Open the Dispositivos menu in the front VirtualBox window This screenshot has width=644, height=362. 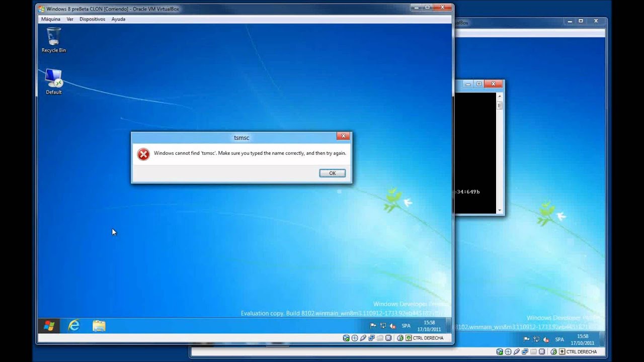click(x=92, y=19)
